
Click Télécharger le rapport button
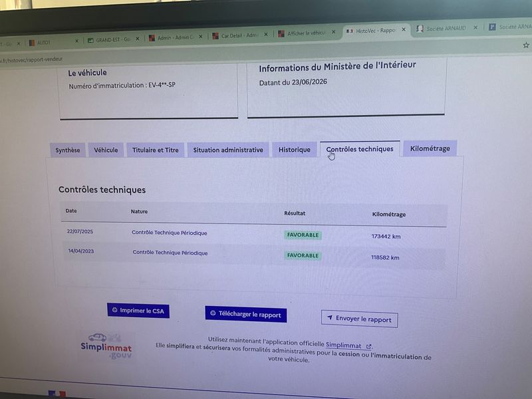pos(245,314)
